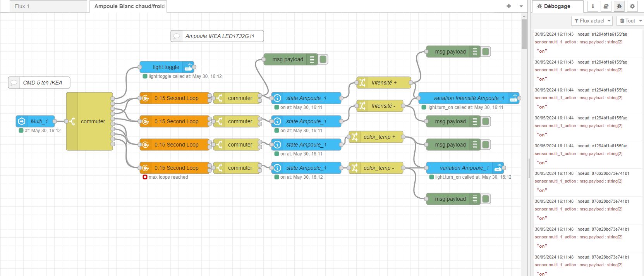
Task: Toggle the bottom-most msg.payload debug node button
Action: (x=486, y=199)
